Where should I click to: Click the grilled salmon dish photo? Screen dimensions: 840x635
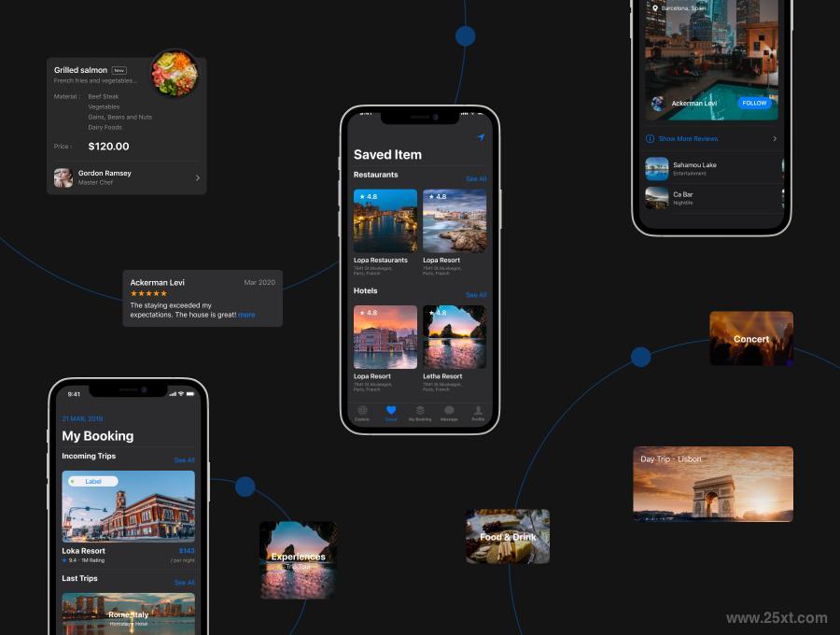click(175, 73)
